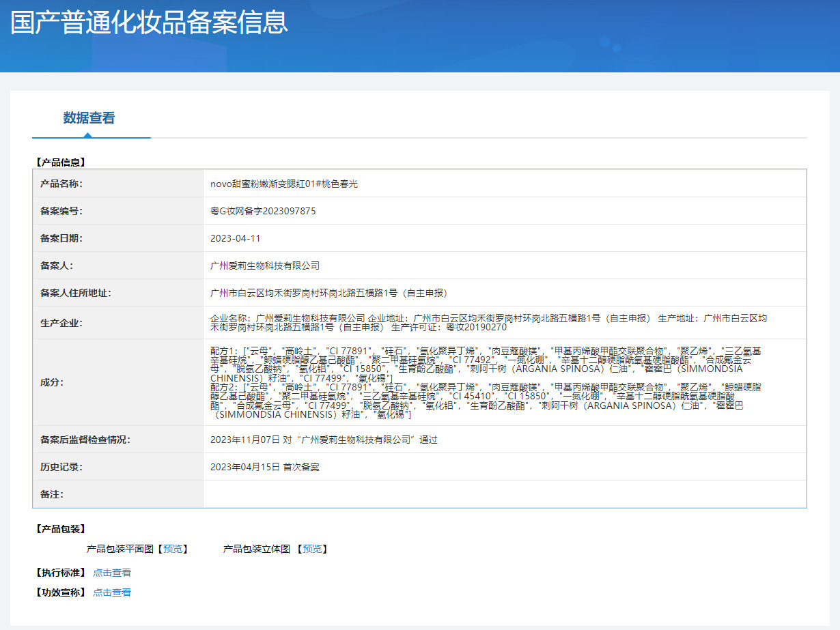Select record number 粤G妆网备字2023097875
Image resolution: width=840 pixels, height=630 pixels.
263,211
